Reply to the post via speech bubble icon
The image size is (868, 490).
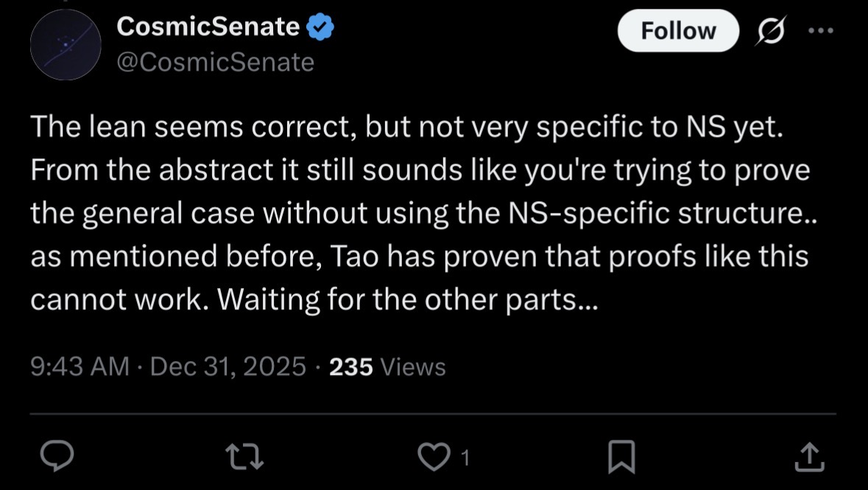pyautogui.click(x=56, y=458)
